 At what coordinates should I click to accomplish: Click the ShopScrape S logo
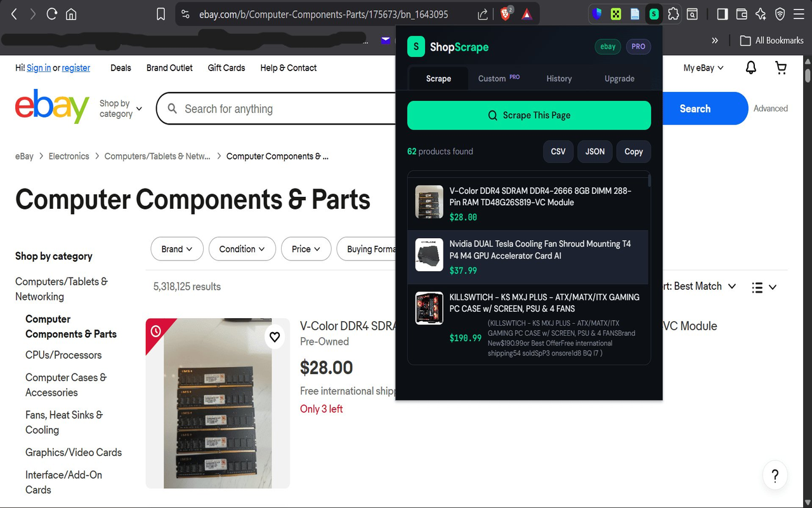416,46
